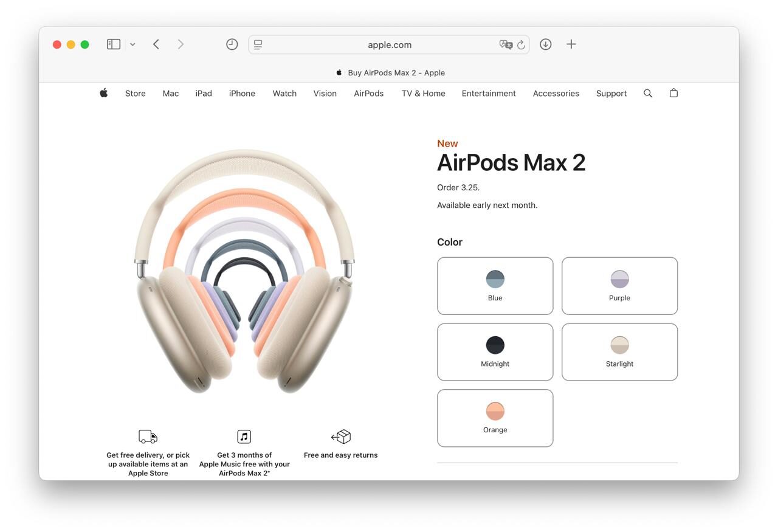Viewport: 778px width, 532px height.
Task: Select the Orange color option
Action: (495, 418)
